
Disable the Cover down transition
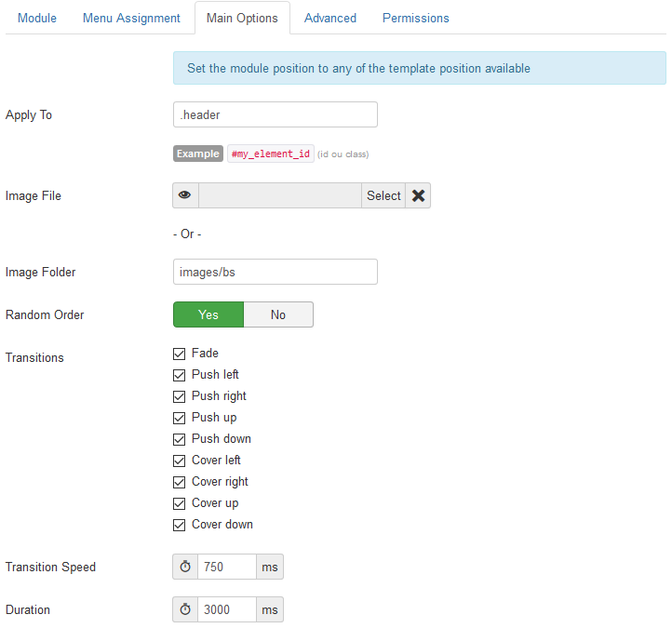click(x=180, y=525)
